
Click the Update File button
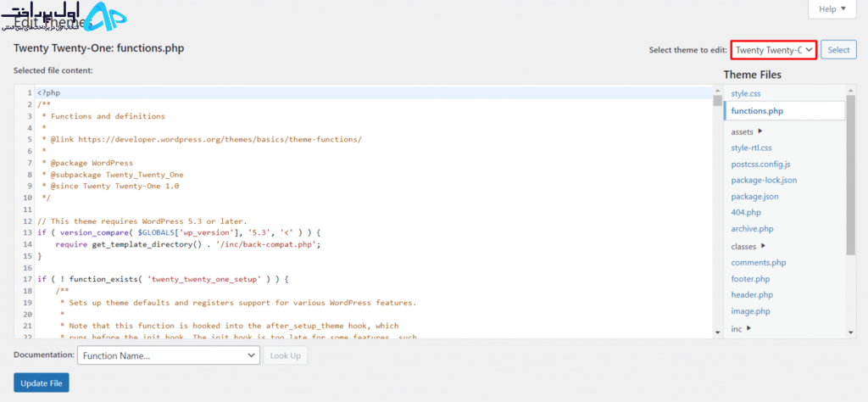42,382
